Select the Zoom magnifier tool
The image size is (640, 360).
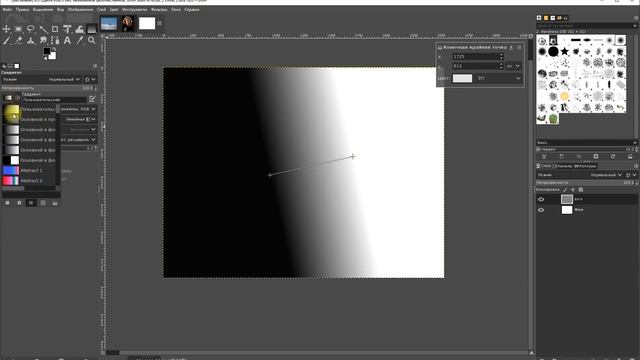click(x=91, y=40)
